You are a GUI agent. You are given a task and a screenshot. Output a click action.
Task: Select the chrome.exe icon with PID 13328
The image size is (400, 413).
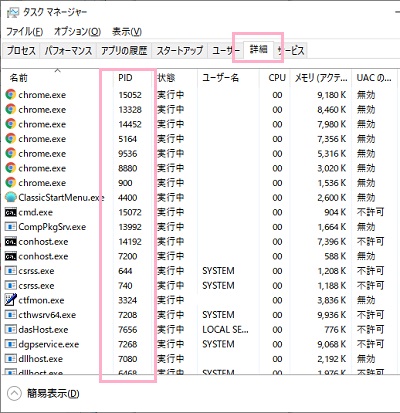[11, 109]
